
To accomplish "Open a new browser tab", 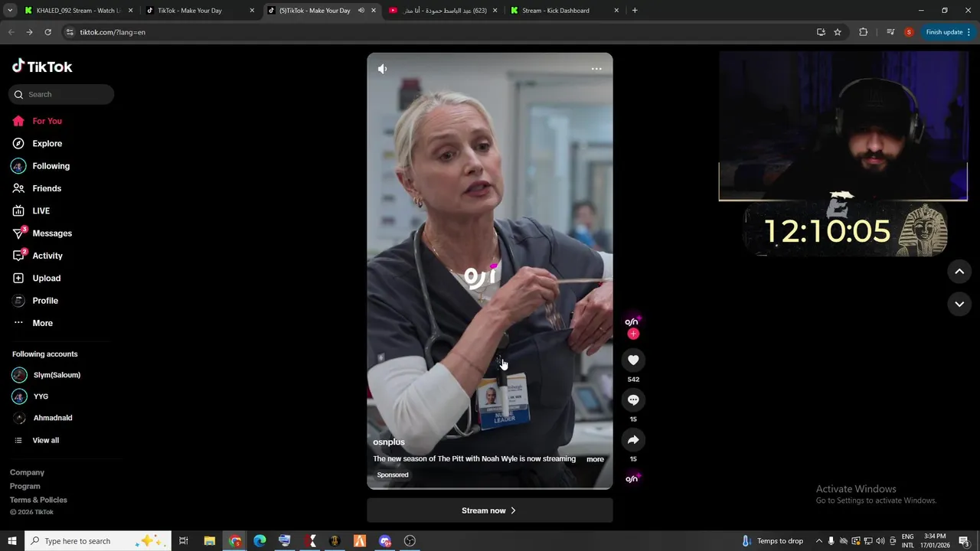I will coord(635,11).
